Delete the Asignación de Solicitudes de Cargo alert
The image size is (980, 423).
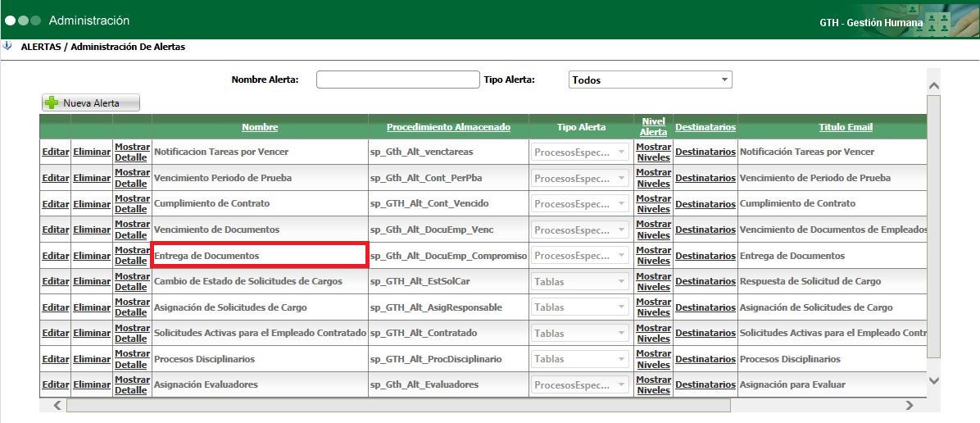pos(91,307)
